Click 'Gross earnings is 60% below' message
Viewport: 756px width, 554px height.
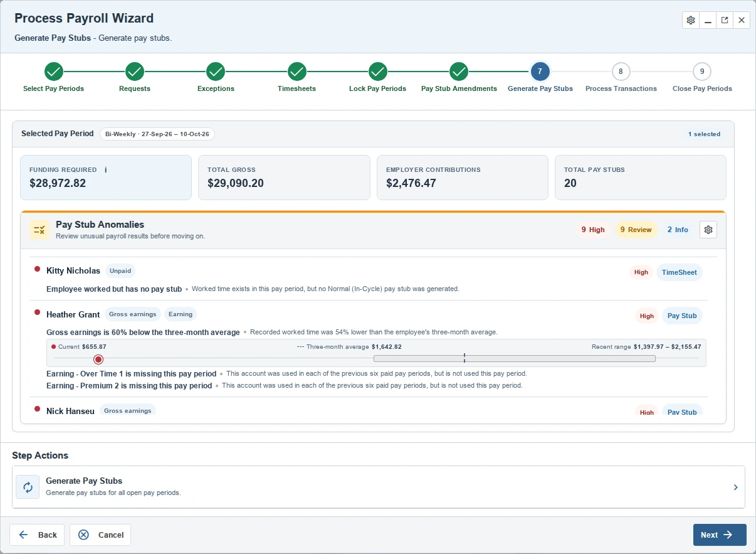[x=143, y=332]
